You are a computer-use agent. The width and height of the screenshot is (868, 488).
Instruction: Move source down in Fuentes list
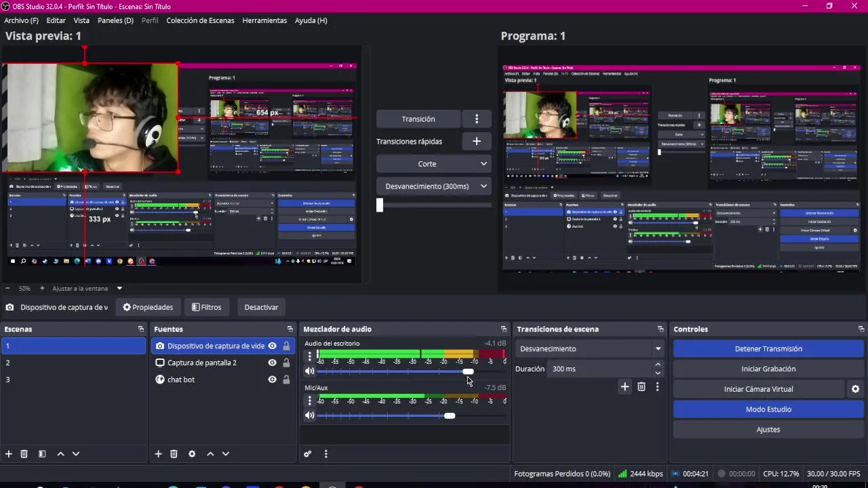[x=226, y=453]
